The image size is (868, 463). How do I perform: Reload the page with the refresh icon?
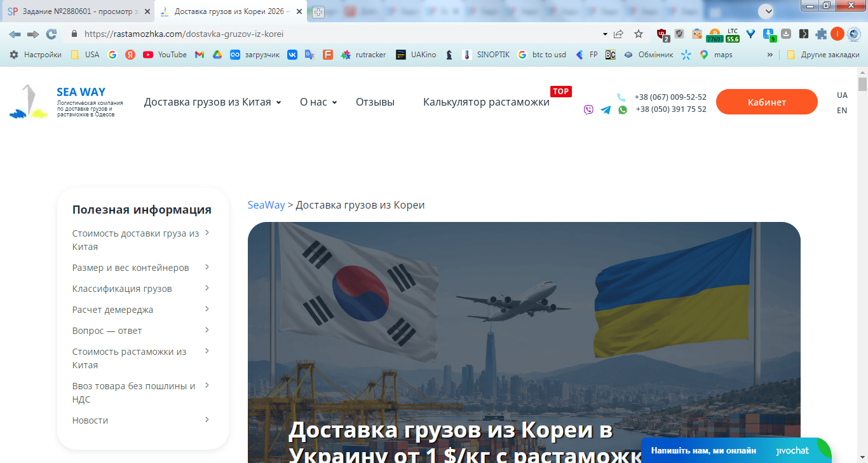point(51,34)
